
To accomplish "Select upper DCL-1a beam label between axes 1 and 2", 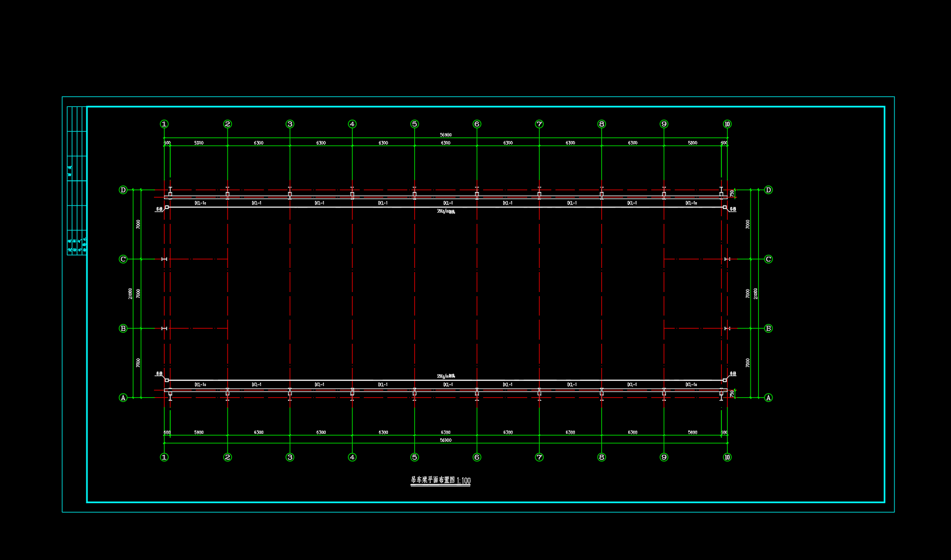I will pyautogui.click(x=200, y=203).
